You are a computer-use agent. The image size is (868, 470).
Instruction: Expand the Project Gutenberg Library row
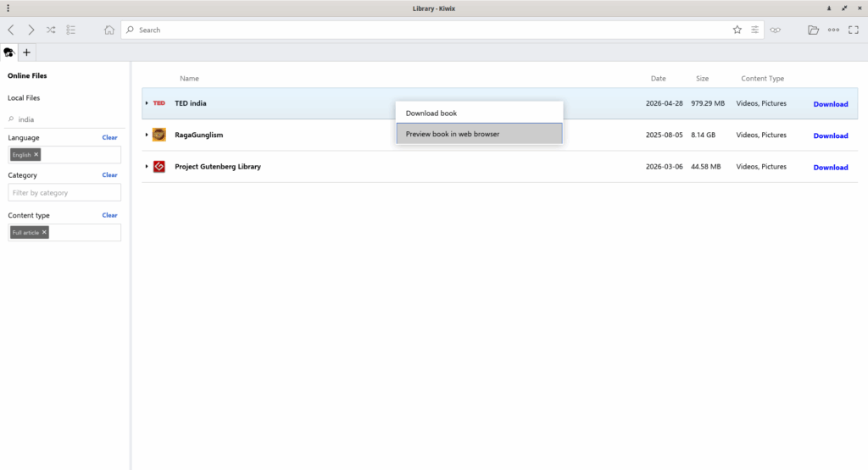(147, 167)
